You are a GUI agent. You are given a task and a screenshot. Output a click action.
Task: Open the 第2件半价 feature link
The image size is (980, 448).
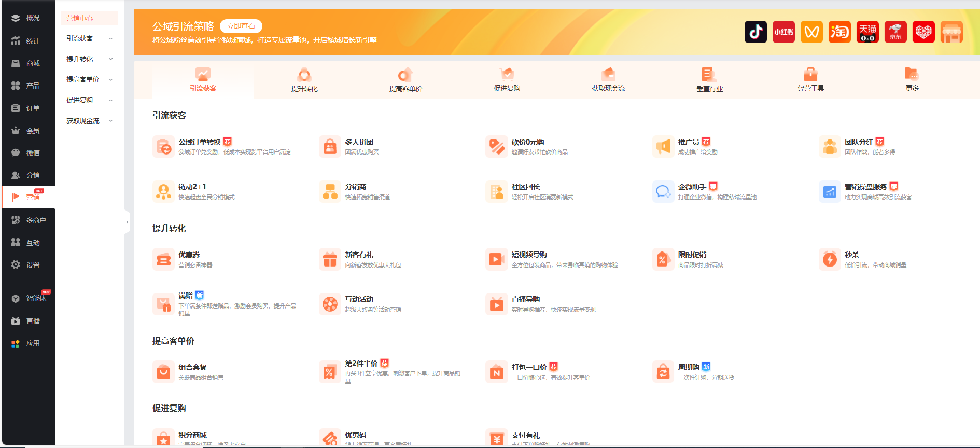tap(361, 363)
